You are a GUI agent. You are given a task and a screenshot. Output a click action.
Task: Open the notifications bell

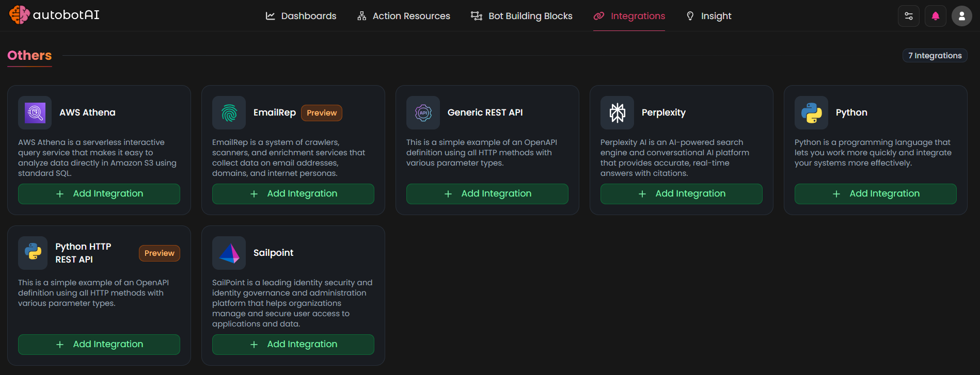935,16
